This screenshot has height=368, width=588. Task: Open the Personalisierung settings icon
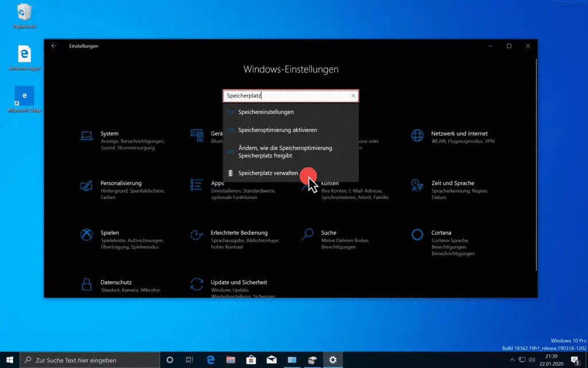tap(87, 186)
